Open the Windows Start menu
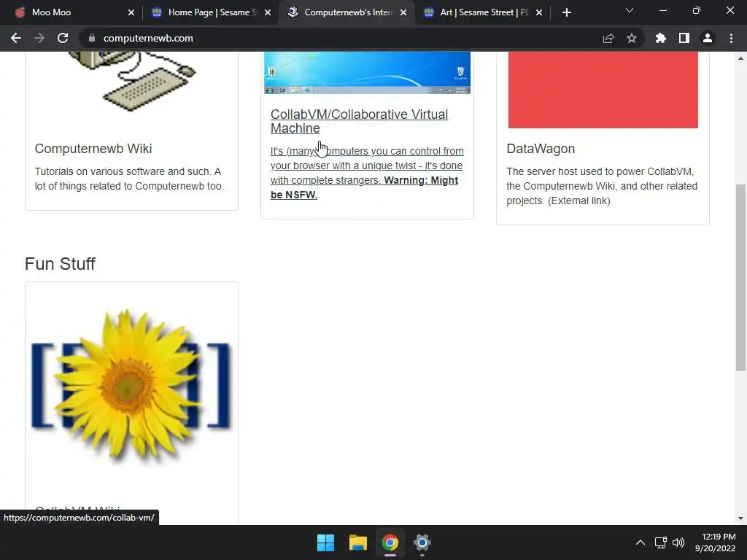Image resolution: width=747 pixels, height=560 pixels. (x=326, y=542)
